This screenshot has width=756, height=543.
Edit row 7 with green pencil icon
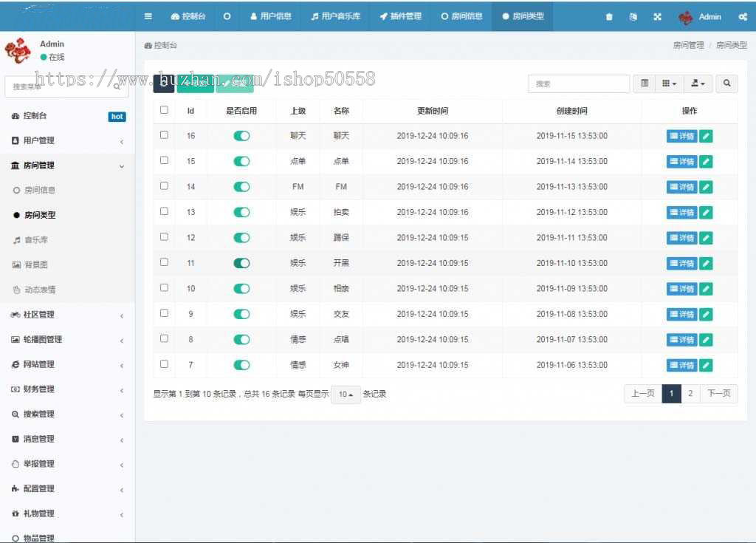706,365
